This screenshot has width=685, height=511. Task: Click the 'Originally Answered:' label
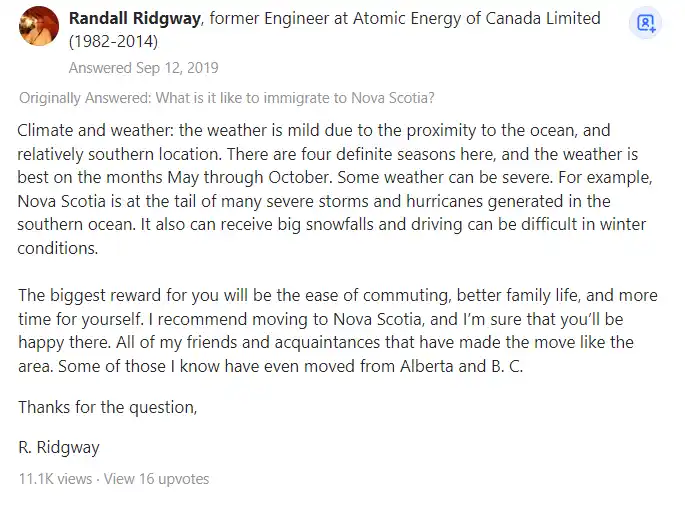[85, 98]
